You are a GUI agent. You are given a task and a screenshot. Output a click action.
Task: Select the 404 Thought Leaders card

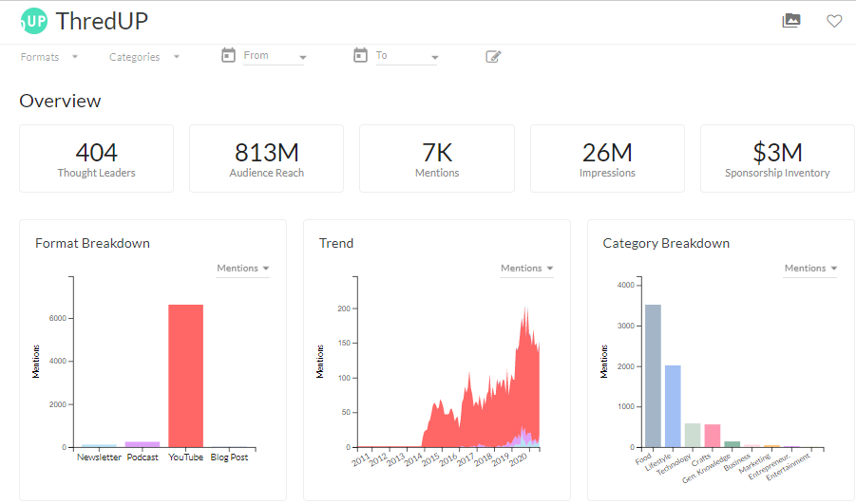97,159
